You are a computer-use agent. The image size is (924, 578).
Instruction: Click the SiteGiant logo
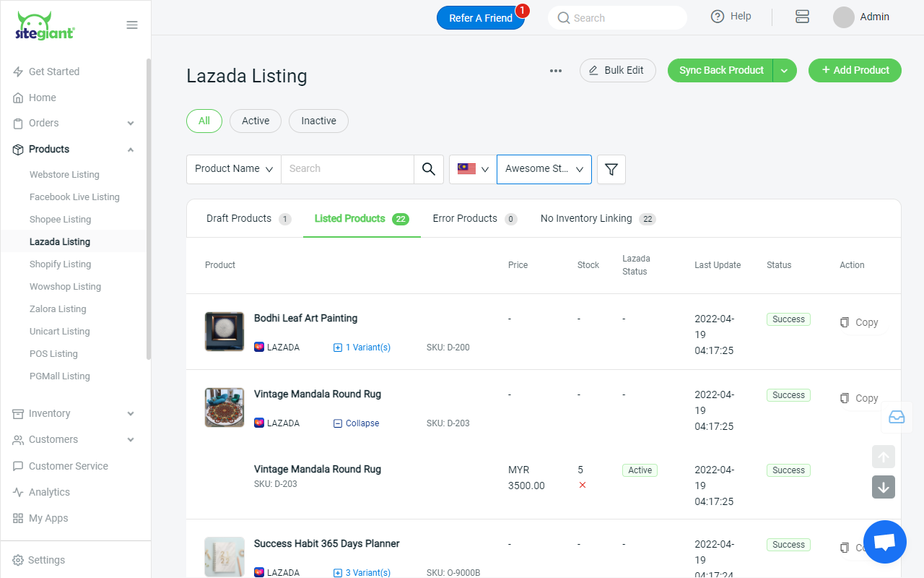(45, 27)
